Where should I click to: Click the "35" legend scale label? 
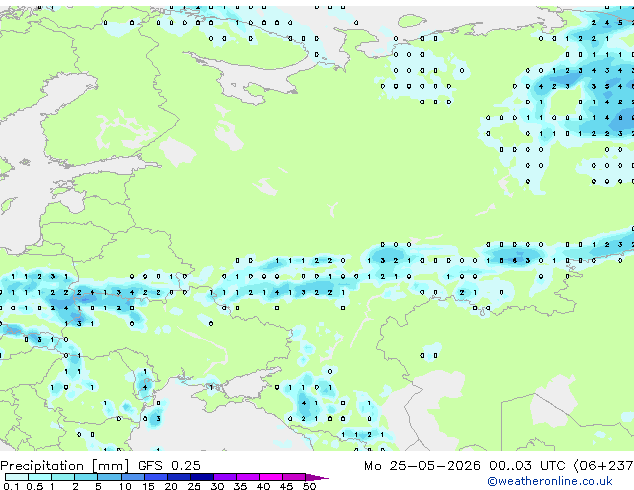point(241,486)
